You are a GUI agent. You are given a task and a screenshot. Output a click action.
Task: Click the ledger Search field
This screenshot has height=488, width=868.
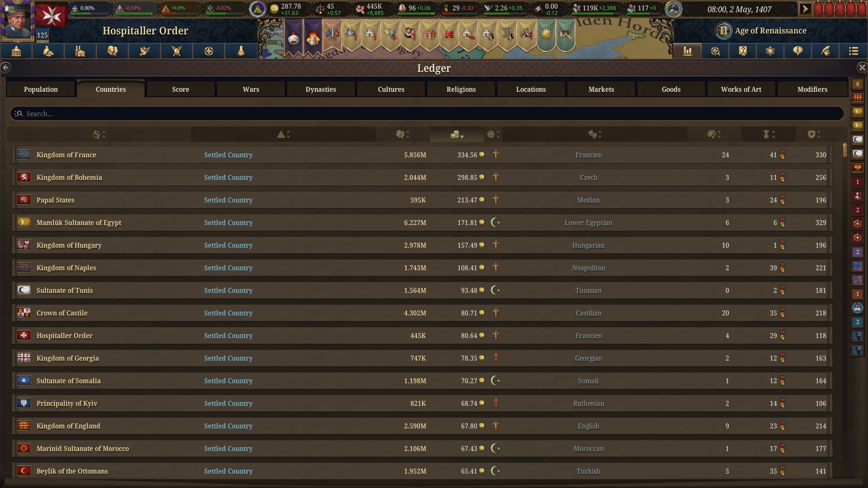point(427,113)
